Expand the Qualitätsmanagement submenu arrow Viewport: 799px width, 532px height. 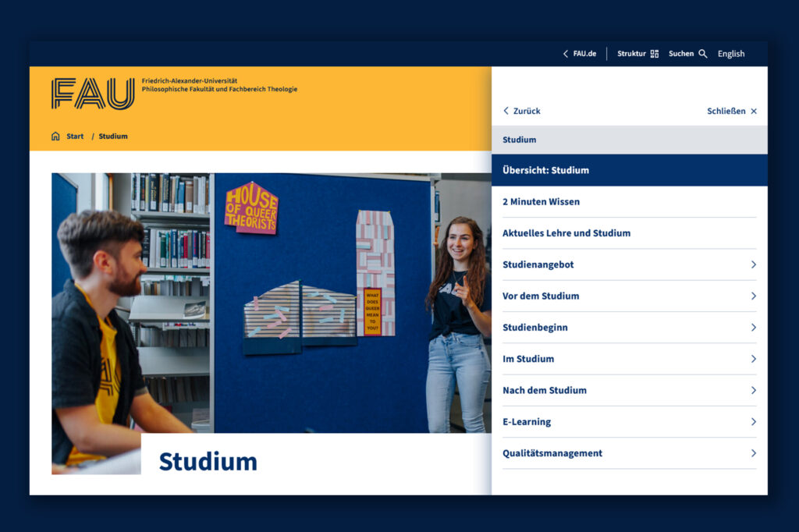(x=753, y=453)
